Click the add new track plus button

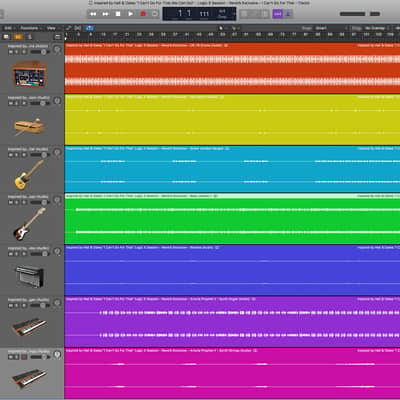tap(6, 37)
